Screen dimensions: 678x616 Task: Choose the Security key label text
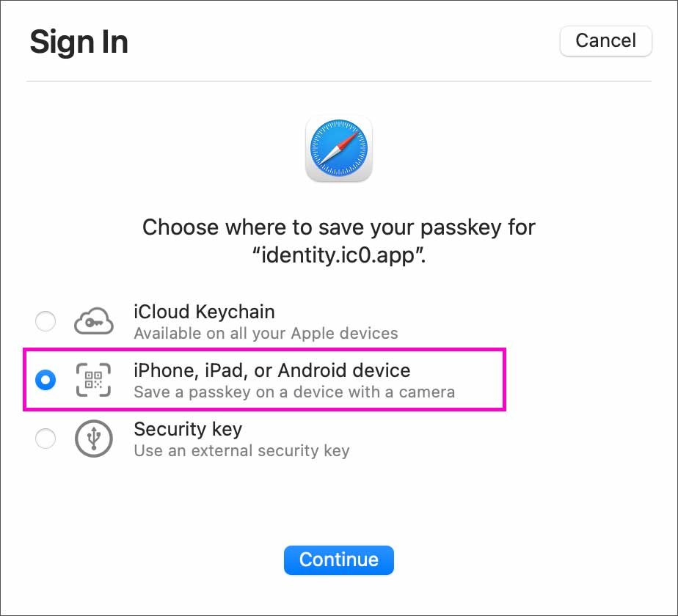coord(188,429)
